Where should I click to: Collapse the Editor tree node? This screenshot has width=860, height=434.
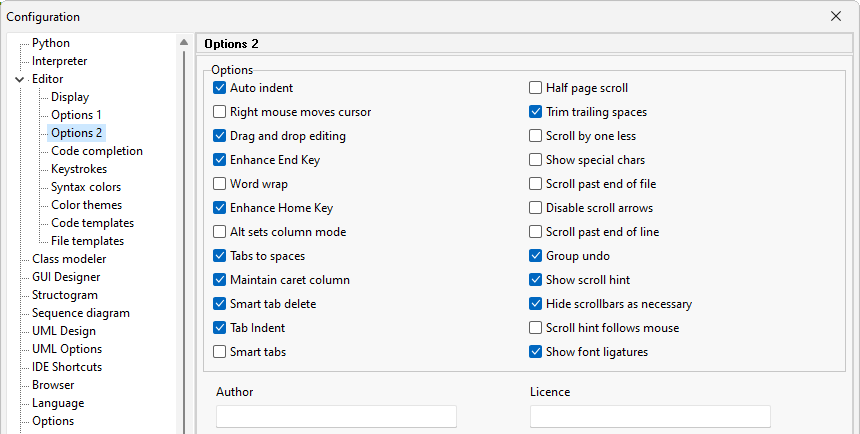pos(20,80)
